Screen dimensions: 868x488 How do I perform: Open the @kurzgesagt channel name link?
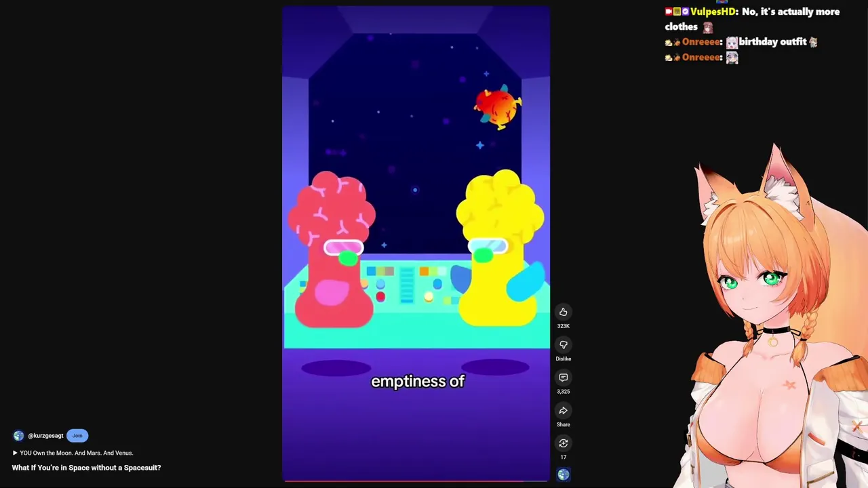tap(45, 436)
